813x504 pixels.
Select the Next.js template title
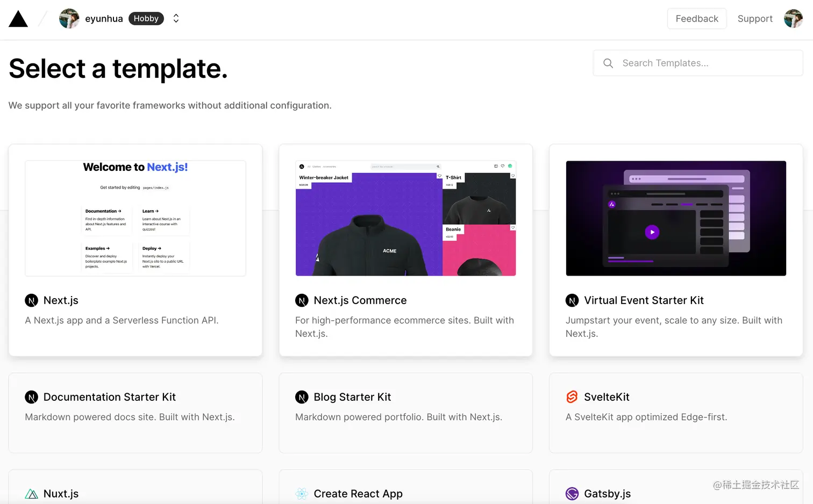coord(61,300)
